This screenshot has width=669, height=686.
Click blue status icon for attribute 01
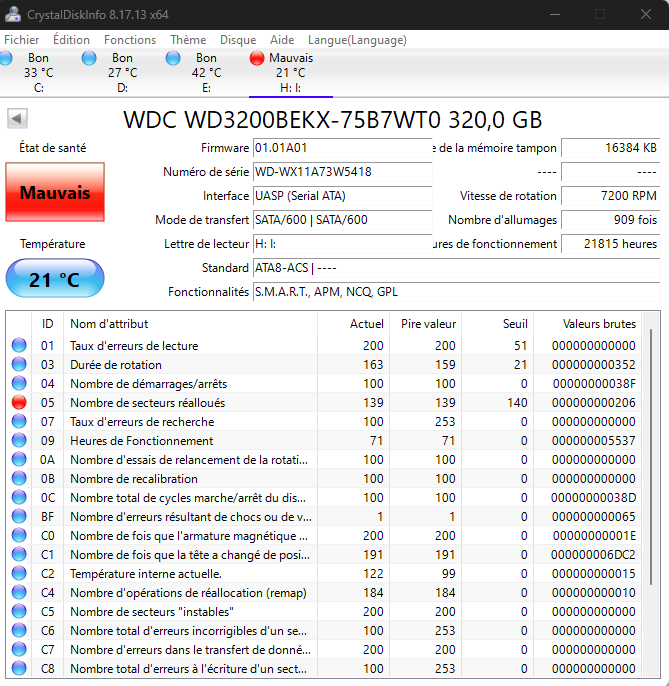(19, 346)
